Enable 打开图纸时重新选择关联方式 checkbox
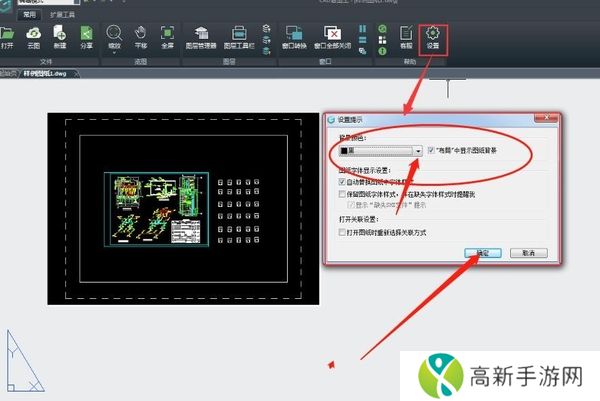 tap(344, 230)
